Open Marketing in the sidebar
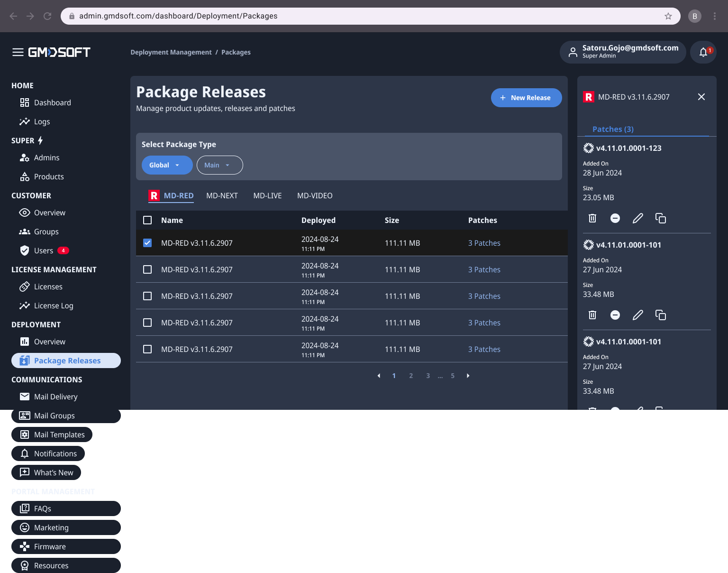728x573 pixels. (x=66, y=527)
